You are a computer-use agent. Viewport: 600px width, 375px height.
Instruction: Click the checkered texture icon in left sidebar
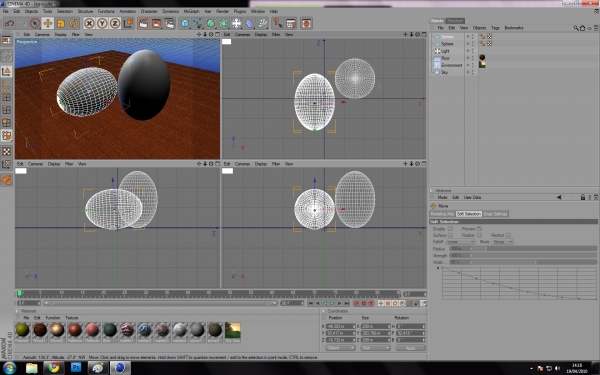(7, 152)
